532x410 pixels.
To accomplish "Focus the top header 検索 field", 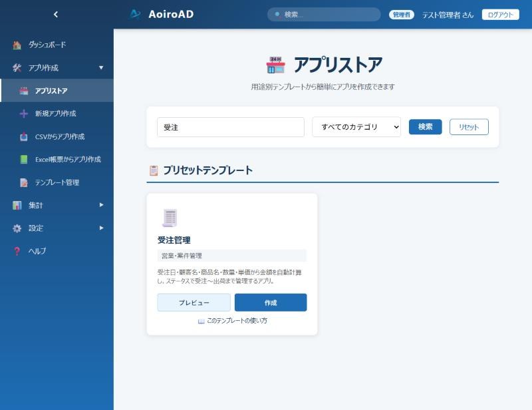I will [x=324, y=14].
